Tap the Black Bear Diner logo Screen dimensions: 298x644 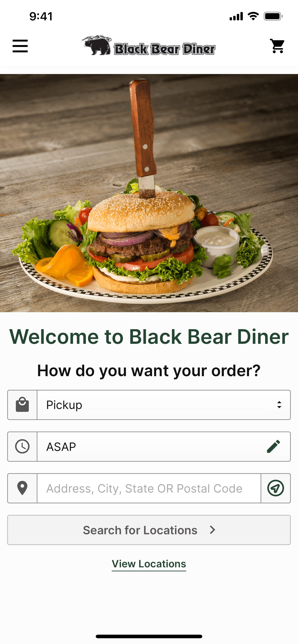tap(149, 46)
